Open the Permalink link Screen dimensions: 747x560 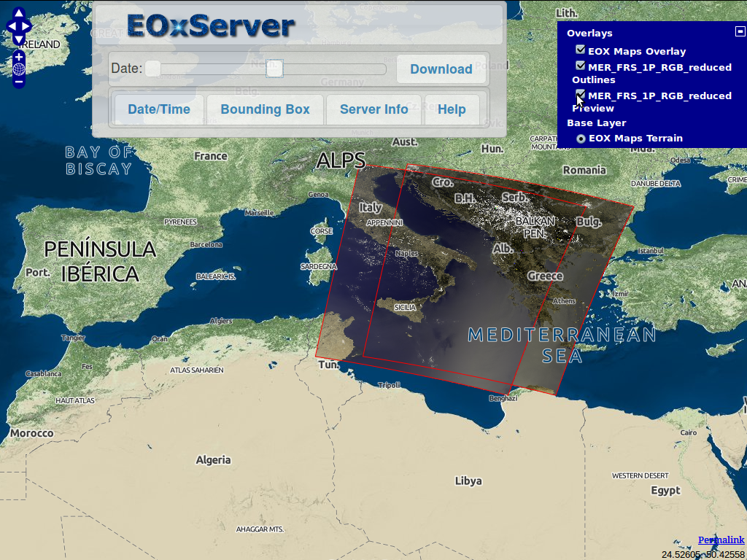721,540
